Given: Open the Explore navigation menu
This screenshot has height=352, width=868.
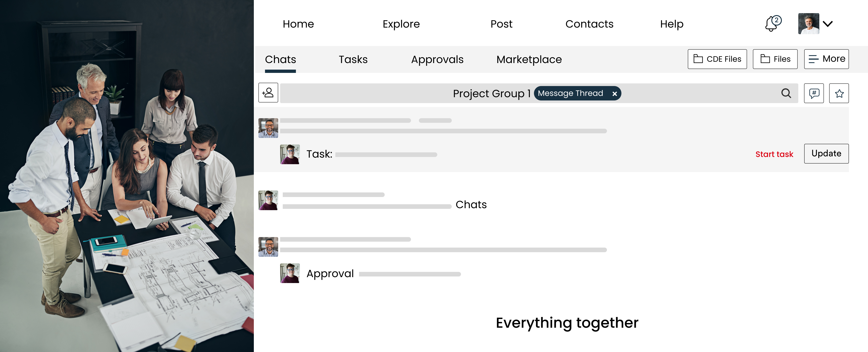Looking at the screenshot, I should point(401,24).
